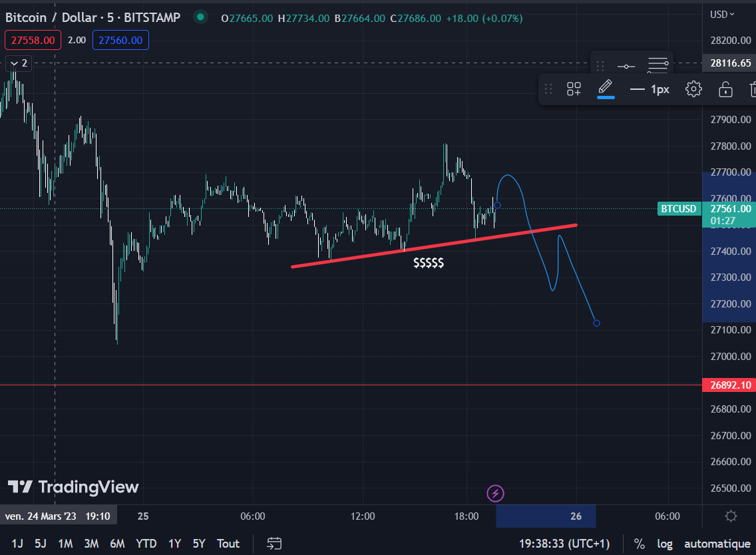Click the BTCUSD price label tag
Image resolution: width=756 pixels, height=555 pixels.
679,209
